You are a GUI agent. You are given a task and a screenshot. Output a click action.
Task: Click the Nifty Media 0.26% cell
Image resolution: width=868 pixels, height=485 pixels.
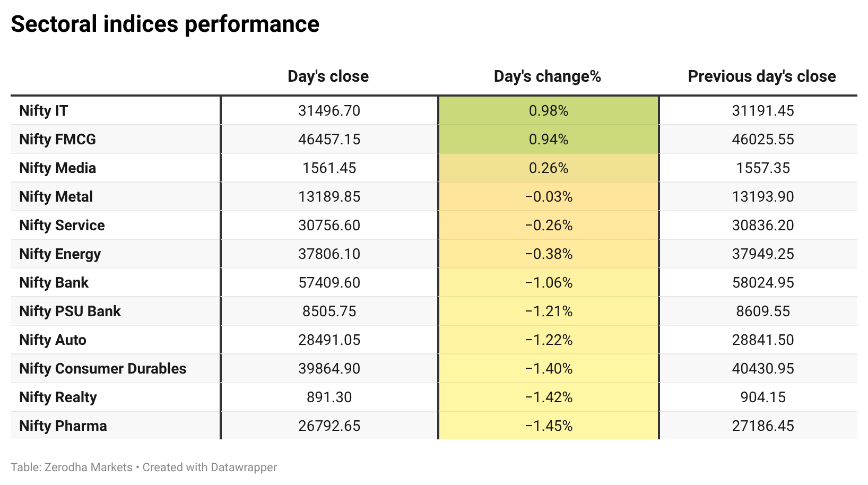pos(549,168)
